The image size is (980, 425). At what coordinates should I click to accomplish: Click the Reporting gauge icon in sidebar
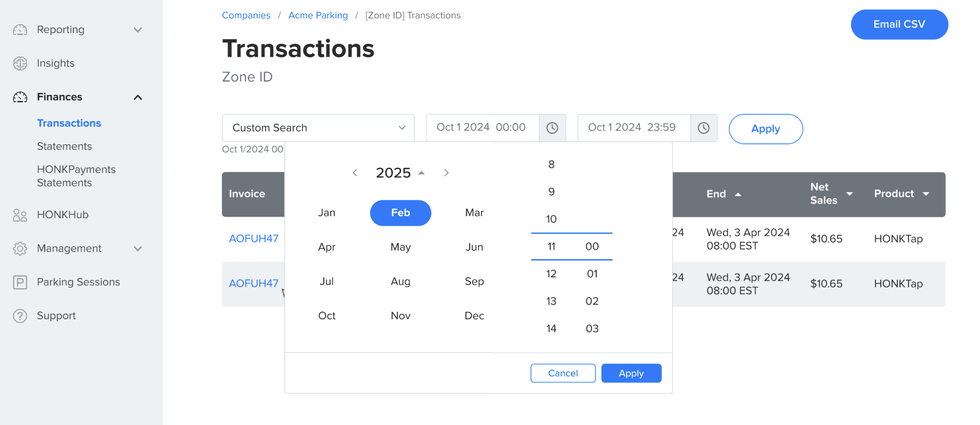[x=20, y=30]
